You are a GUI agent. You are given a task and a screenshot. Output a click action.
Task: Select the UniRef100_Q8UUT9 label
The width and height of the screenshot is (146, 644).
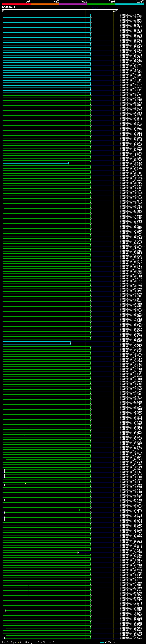coord(131,223)
